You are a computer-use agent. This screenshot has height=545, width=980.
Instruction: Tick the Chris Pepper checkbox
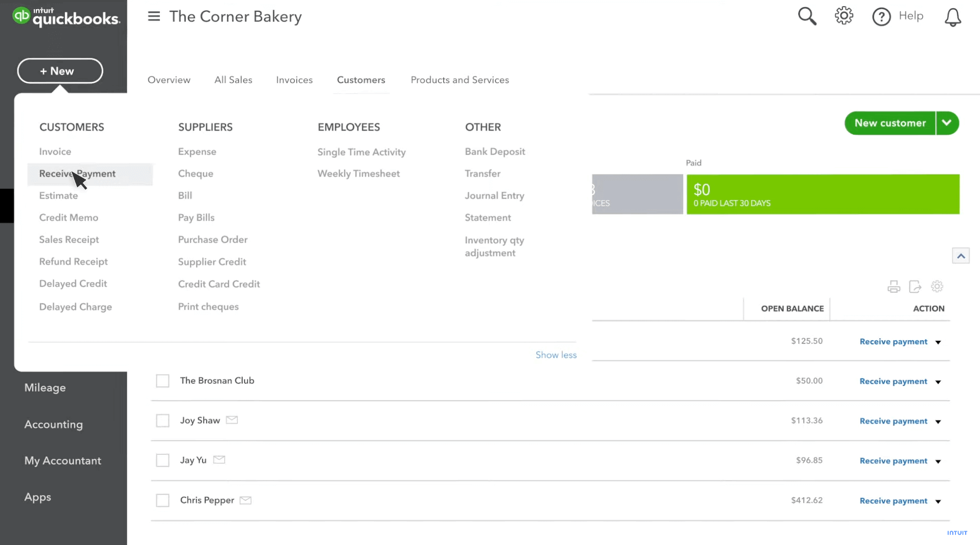click(163, 500)
